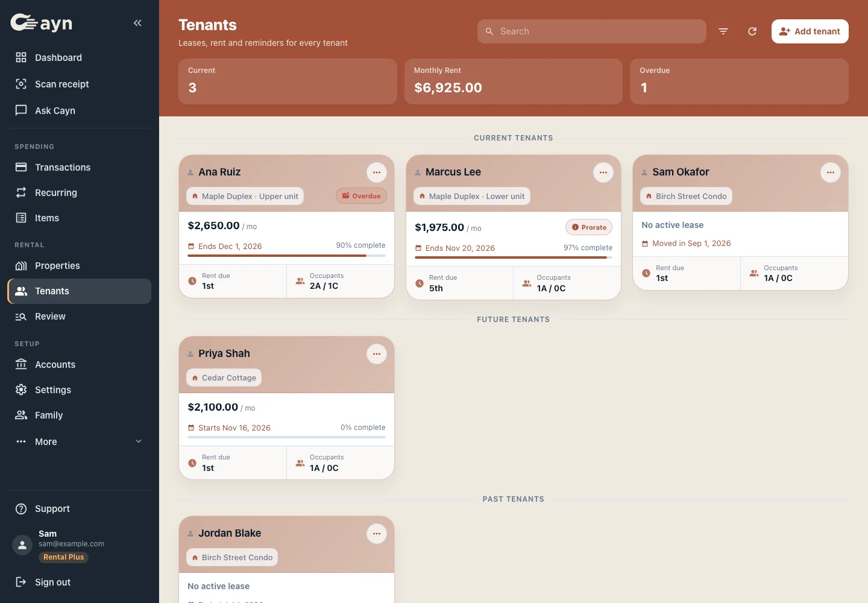Screen dimensions: 868x603
Task: Open the Transactions page
Action: [80, 167]
